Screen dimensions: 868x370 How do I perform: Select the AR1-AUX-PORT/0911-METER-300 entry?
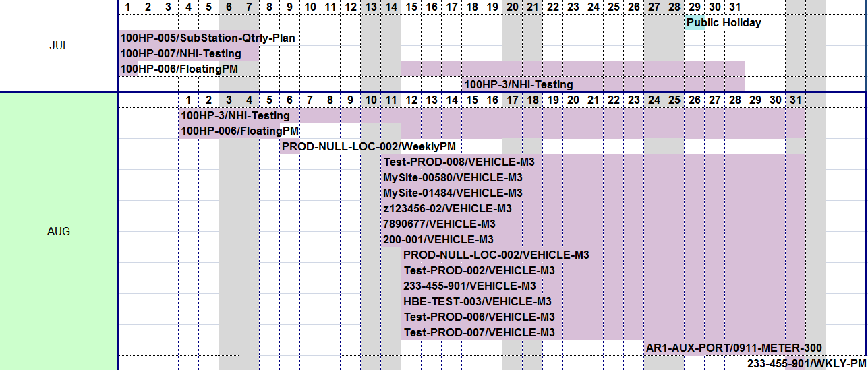tap(734, 348)
